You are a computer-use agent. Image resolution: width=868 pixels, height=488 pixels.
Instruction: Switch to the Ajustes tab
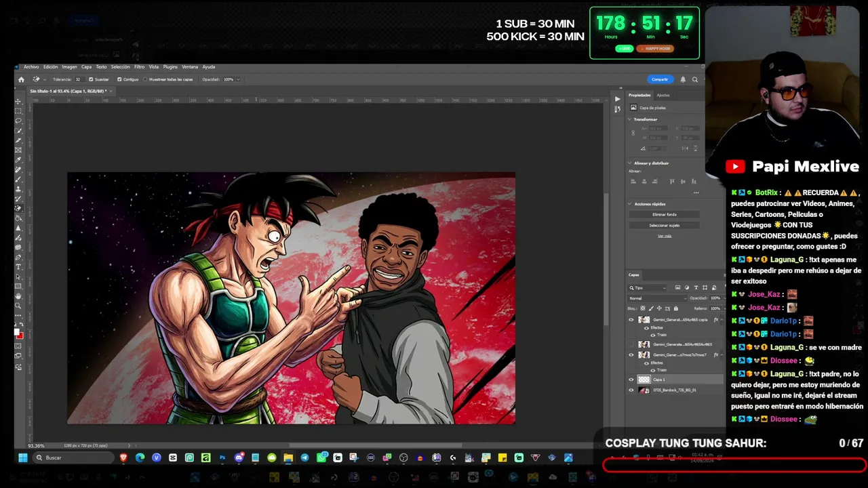click(x=663, y=95)
